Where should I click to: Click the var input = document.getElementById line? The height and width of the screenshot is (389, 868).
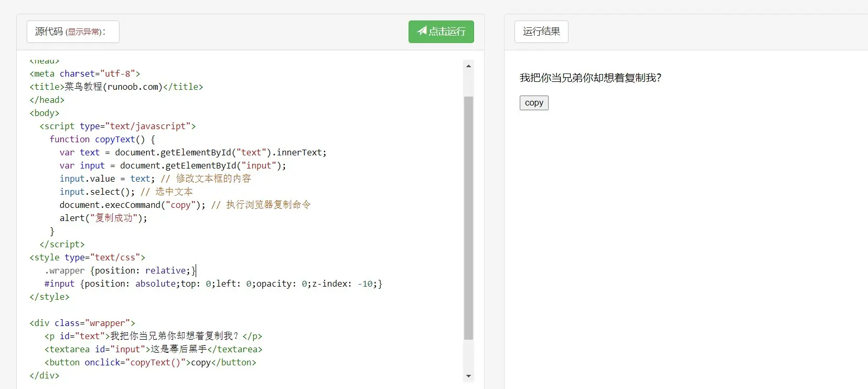[173, 165]
